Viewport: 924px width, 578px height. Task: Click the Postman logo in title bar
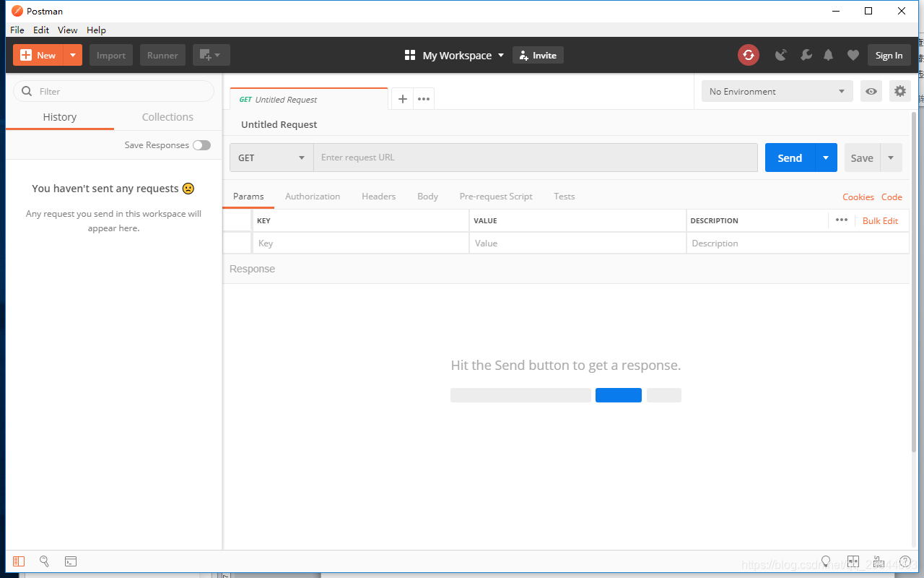click(x=17, y=11)
